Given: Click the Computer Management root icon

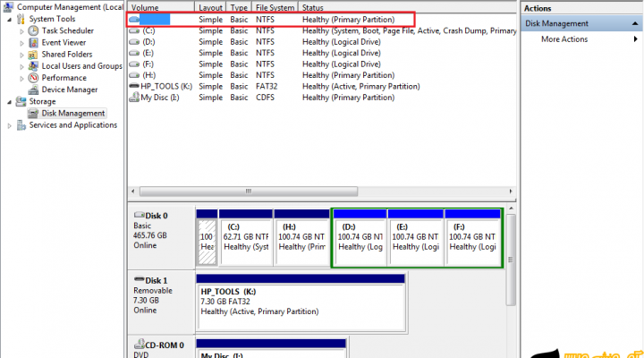Looking at the screenshot, I should pyautogui.click(x=8, y=7).
